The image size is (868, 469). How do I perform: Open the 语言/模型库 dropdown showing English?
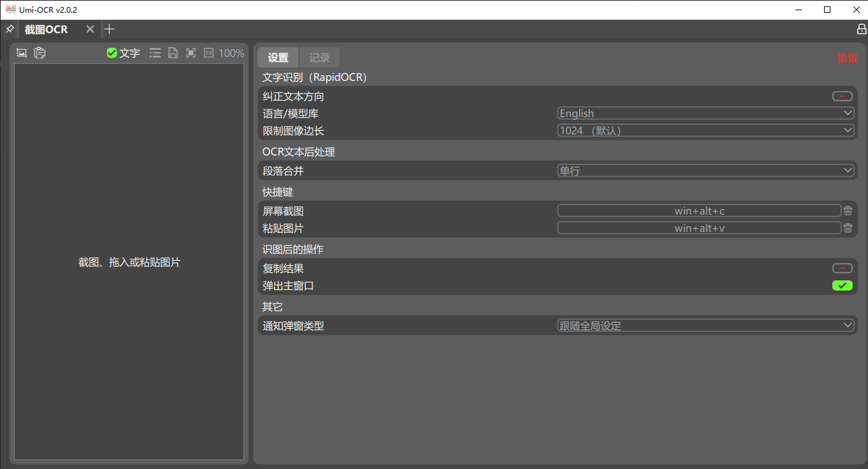pyautogui.click(x=705, y=113)
